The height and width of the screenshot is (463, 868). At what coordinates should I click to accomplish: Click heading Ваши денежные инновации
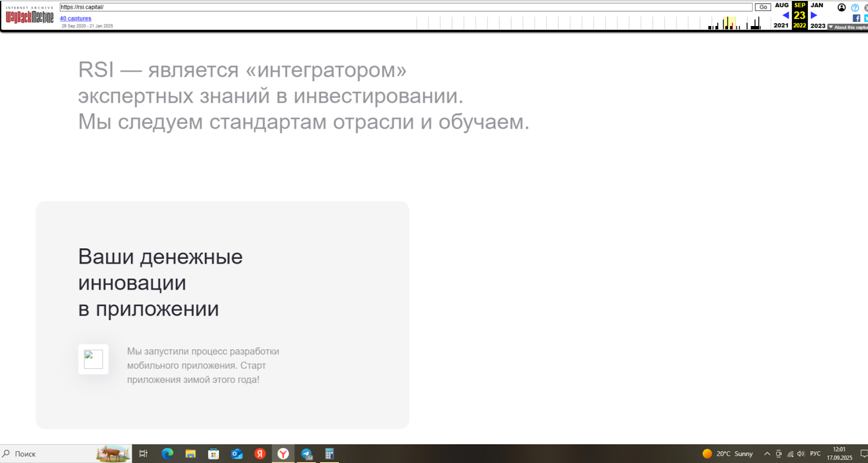coord(161,269)
